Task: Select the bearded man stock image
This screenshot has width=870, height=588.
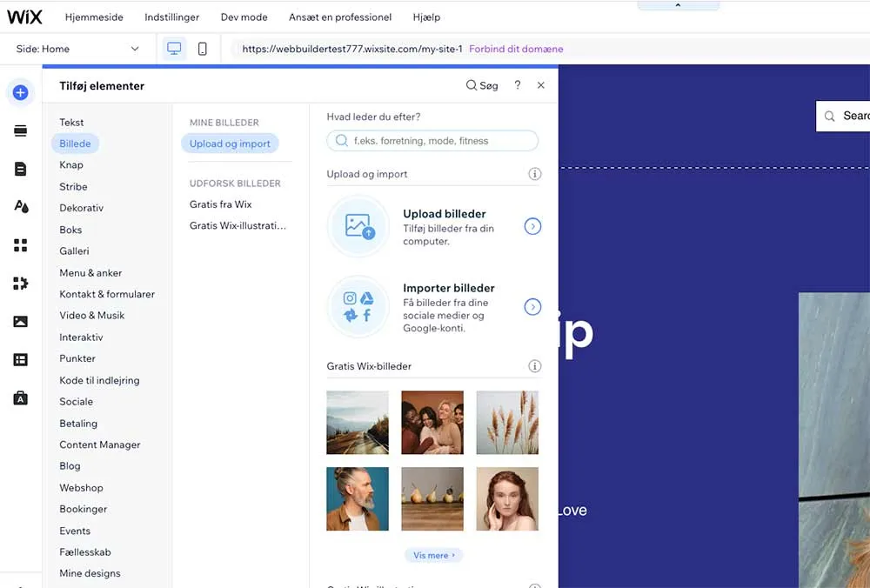Action: click(358, 498)
